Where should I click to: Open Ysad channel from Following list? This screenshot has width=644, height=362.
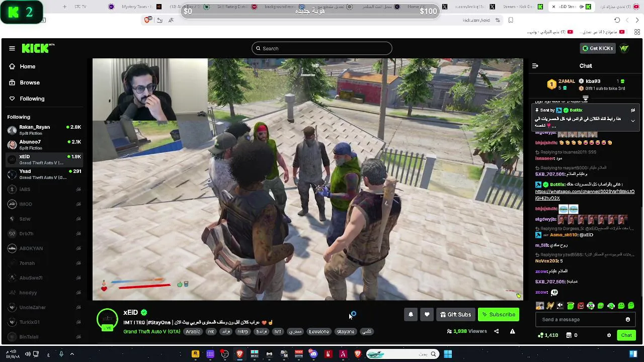coord(44,174)
